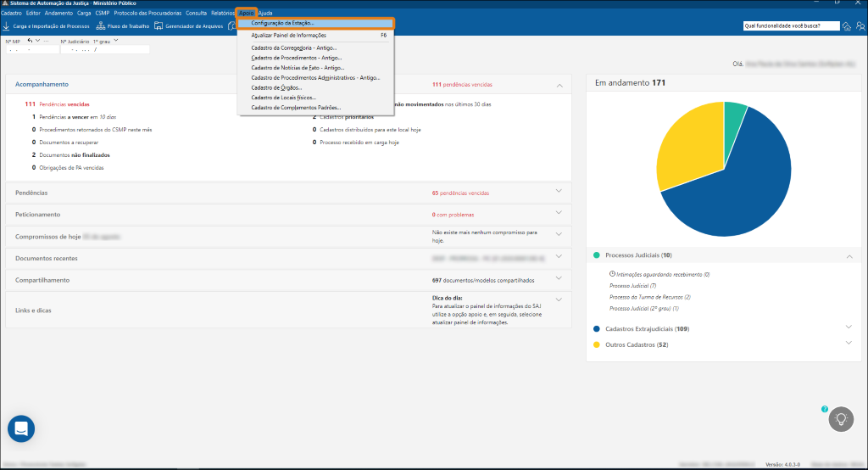Open the Consulta menu
The image size is (868, 470).
[196, 13]
